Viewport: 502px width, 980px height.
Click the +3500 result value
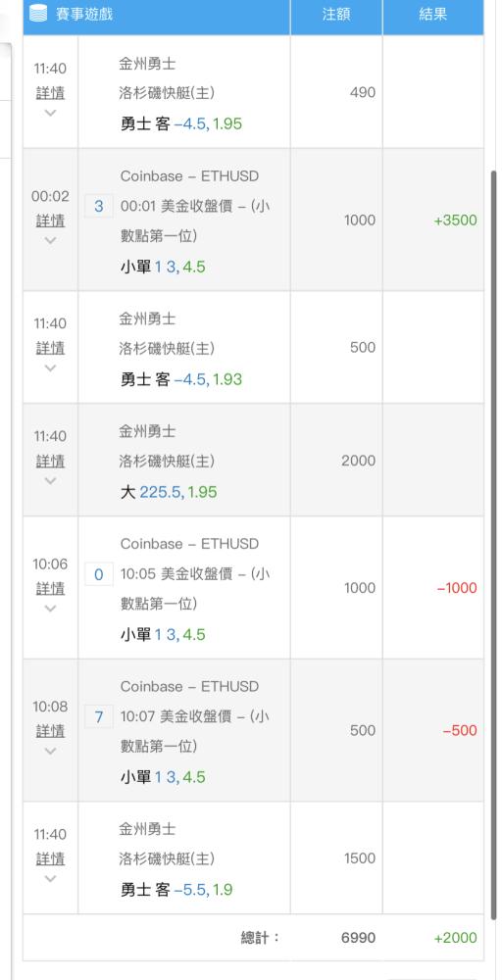455,220
